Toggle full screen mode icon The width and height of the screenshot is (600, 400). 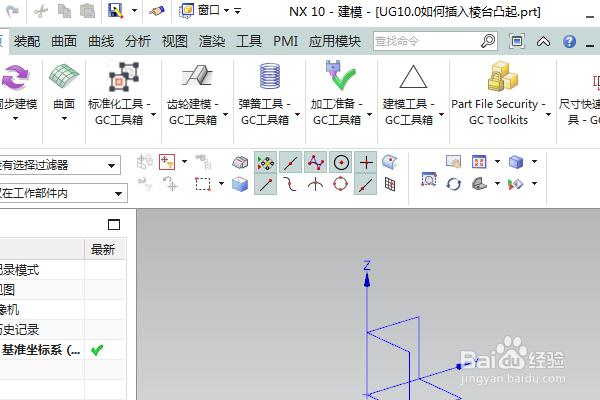(517, 41)
